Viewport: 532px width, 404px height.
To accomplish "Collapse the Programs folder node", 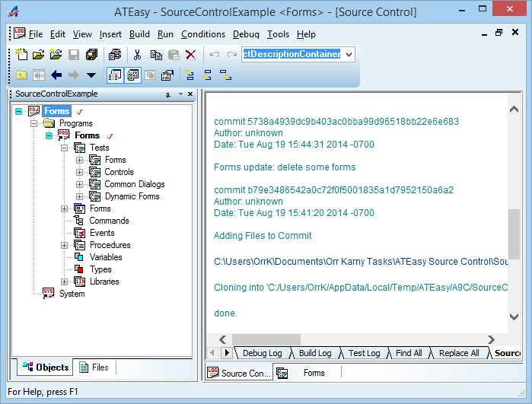I will (x=34, y=123).
